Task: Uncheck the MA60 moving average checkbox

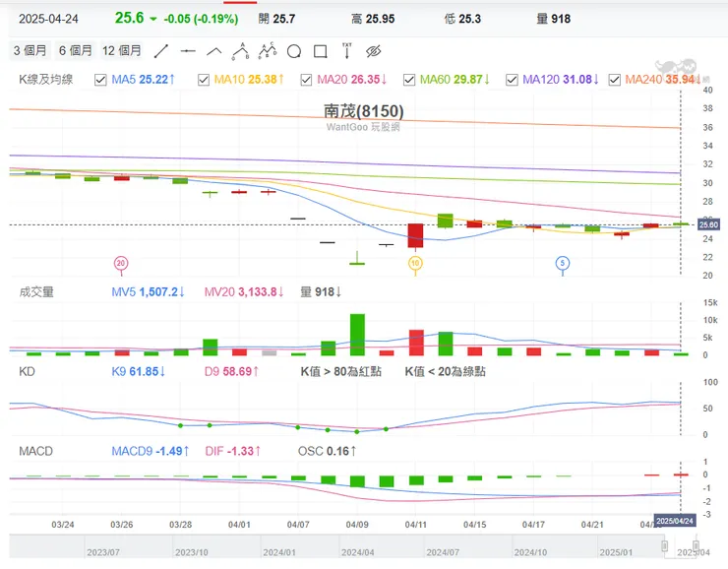Action: (409, 80)
